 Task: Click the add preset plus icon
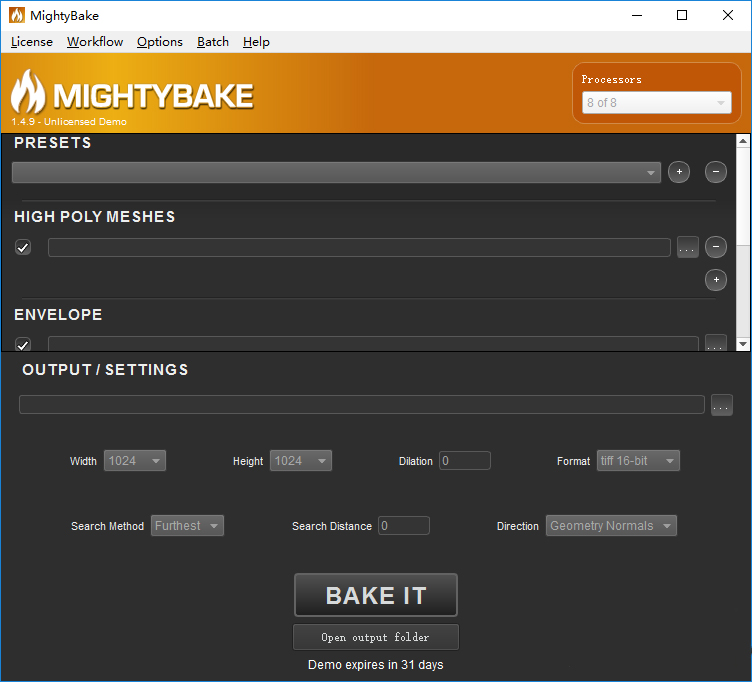(x=678, y=172)
